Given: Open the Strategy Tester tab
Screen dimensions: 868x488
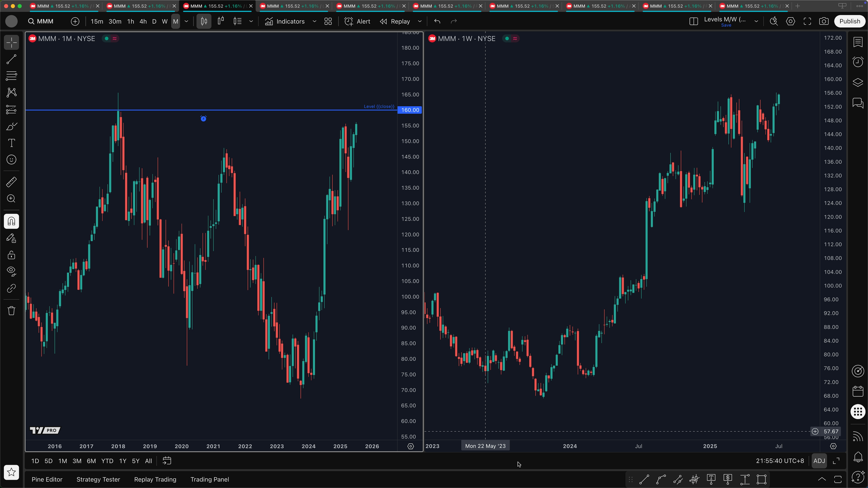Looking at the screenshot, I should (98, 479).
